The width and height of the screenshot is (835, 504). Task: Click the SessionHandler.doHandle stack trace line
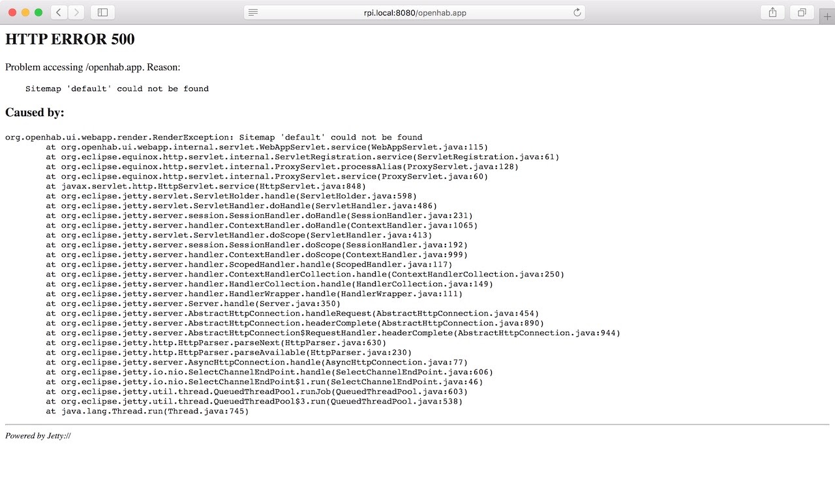260,216
